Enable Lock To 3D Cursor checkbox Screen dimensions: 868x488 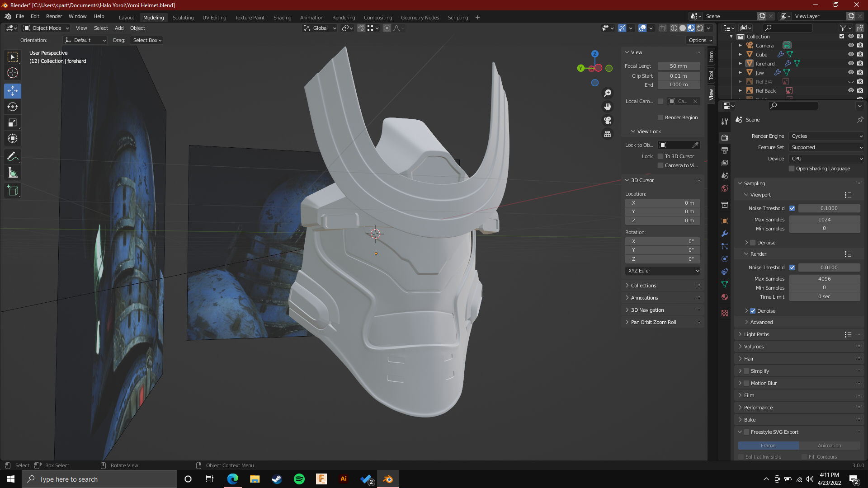[660, 156]
